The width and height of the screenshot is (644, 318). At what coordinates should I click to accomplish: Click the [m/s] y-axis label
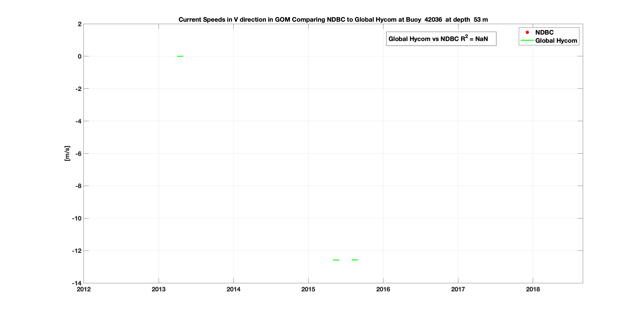(67, 153)
